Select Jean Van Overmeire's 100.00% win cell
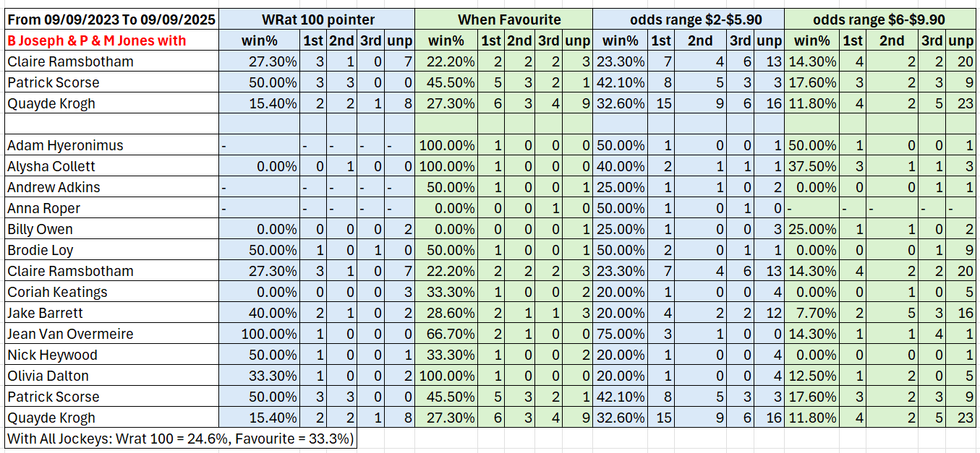Image resolution: width=980 pixels, height=453 pixels. coord(260,334)
